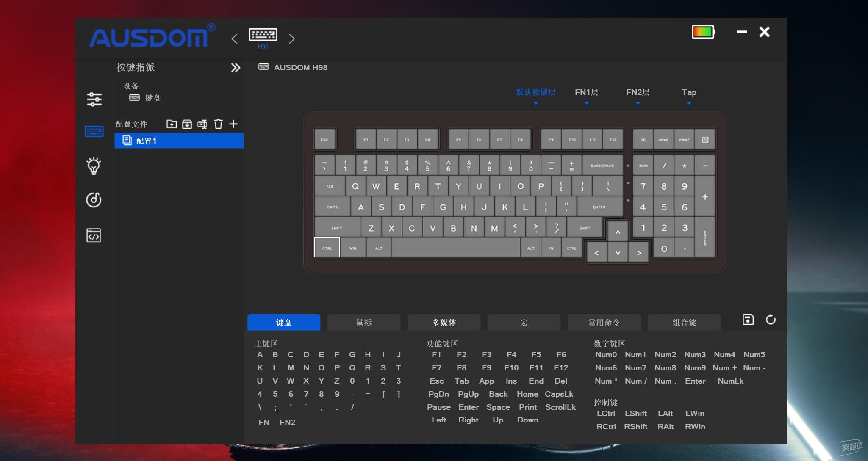Switch to the 宏 tab
Viewport: 868px width, 461px height.
(x=524, y=322)
